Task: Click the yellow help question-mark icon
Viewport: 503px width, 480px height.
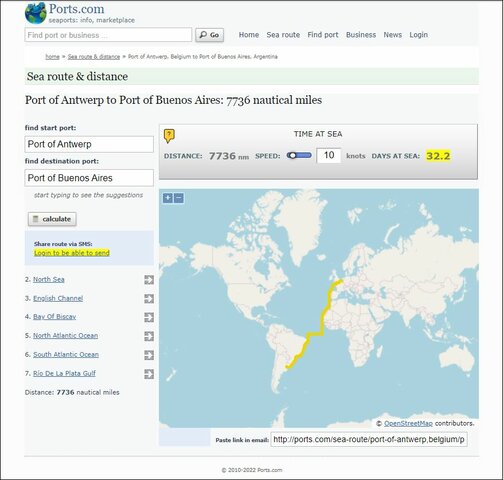Action: tap(169, 136)
